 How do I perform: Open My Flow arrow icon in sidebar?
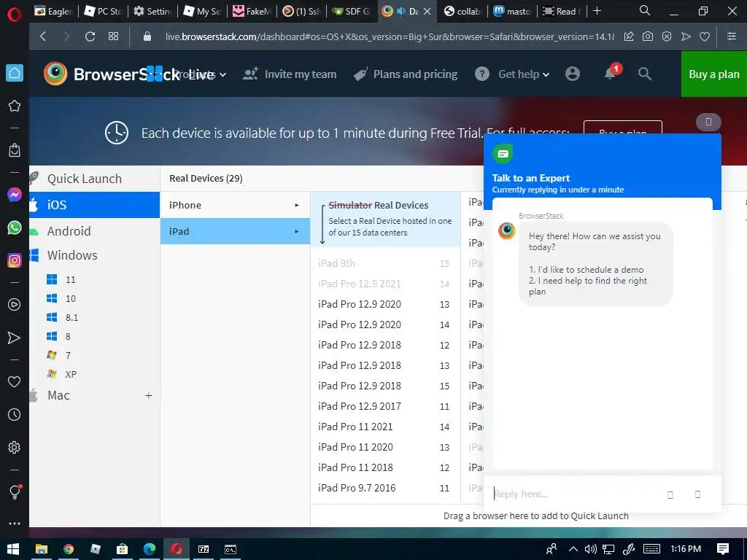(15, 338)
